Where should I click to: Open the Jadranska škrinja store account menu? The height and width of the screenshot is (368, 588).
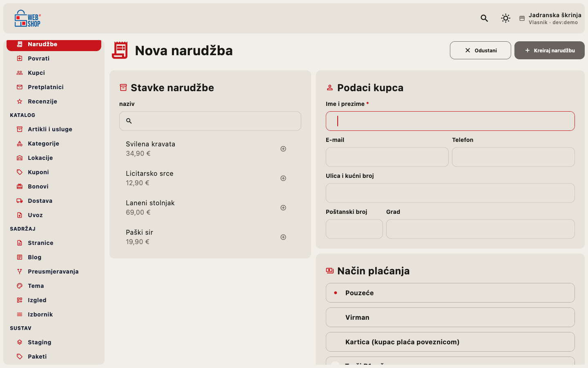pyautogui.click(x=550, y=18)
